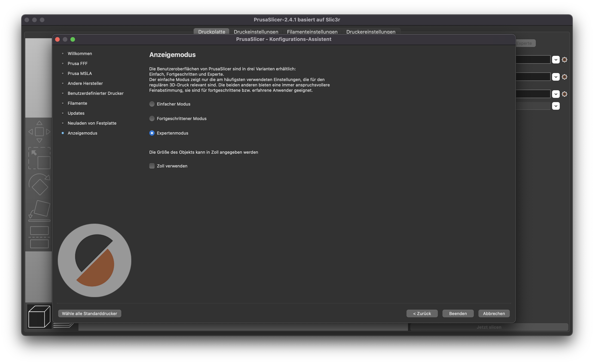Go to the Filamente wizard page
Image resolution: width=594 pixels, height=364 pixels.
pyautogui.click(x=77, y=103)
